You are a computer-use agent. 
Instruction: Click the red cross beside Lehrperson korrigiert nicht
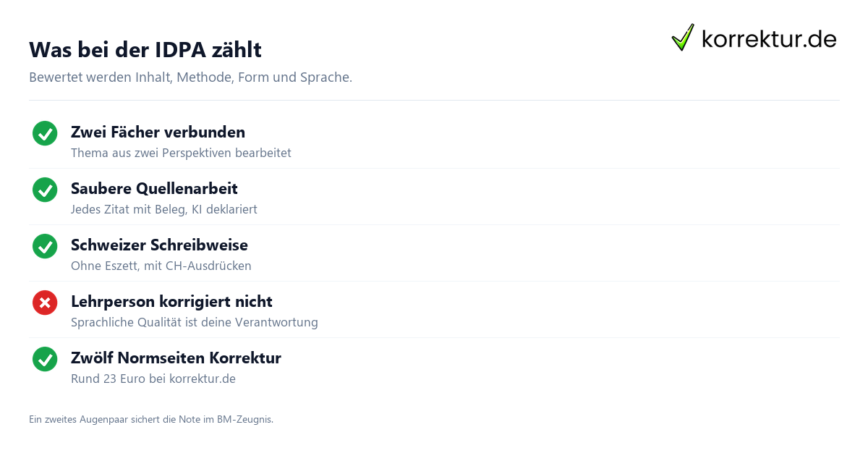[x=45, y=303]
